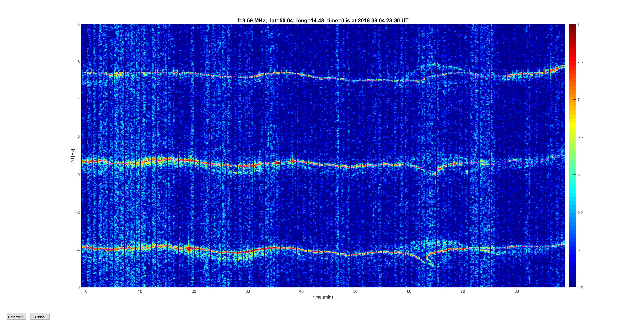
Task: Click the colorbar at value 8
Action: [x=572, y=25]
